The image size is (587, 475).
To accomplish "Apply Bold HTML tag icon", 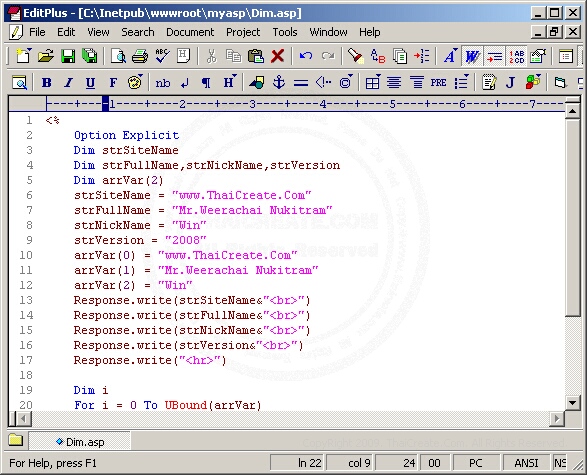I will [46, 82].
